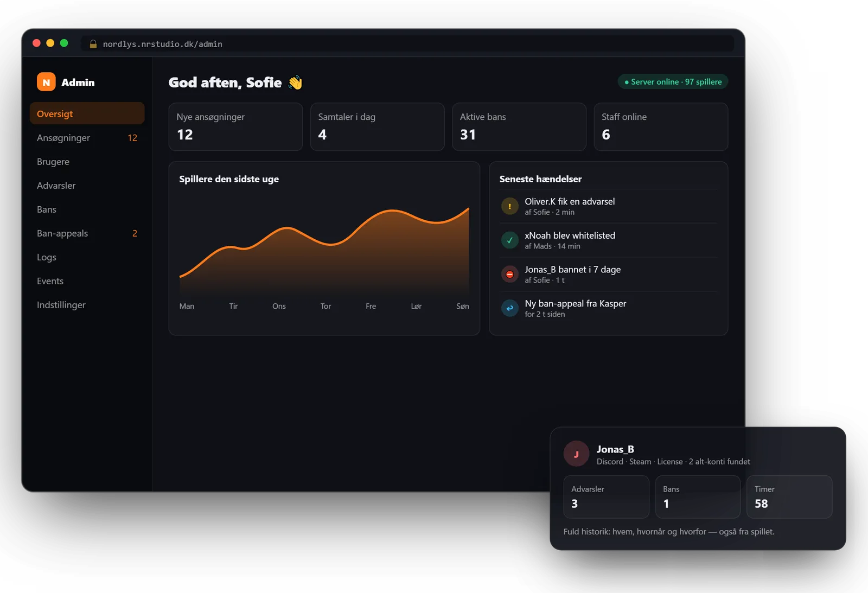The width and height of the screenshot is (868, 593).
Task: Open the Nye ansøgninger stat card
Action: click(x=235, y=127)
